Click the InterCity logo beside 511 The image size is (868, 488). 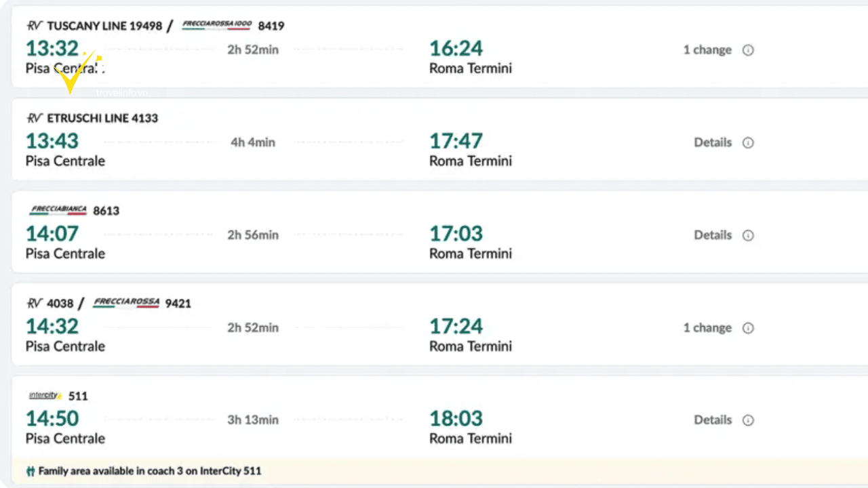click(x=45, y=395)
